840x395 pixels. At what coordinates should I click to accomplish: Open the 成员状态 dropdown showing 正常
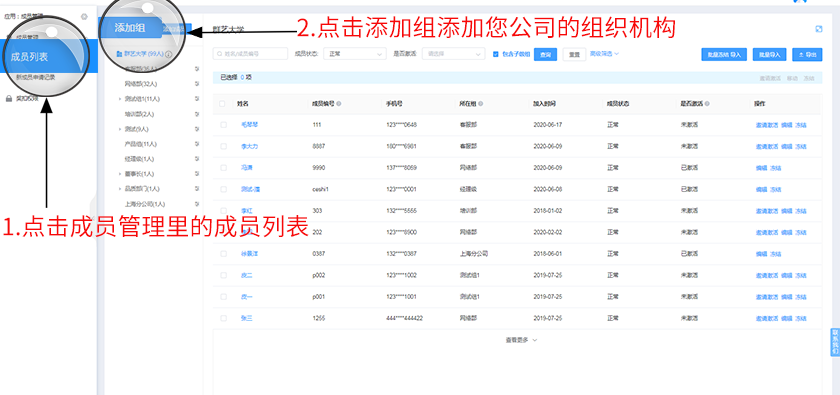355,54
